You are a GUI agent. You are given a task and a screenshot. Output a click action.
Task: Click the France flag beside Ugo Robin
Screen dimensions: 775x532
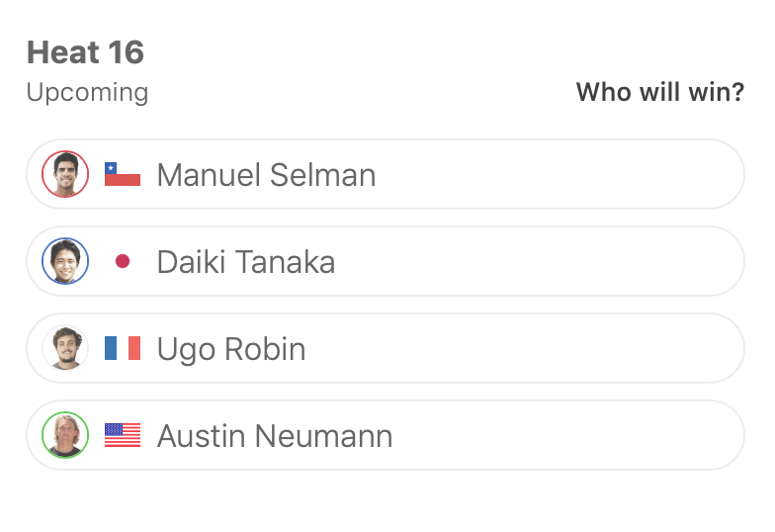(x=123, y=349)
